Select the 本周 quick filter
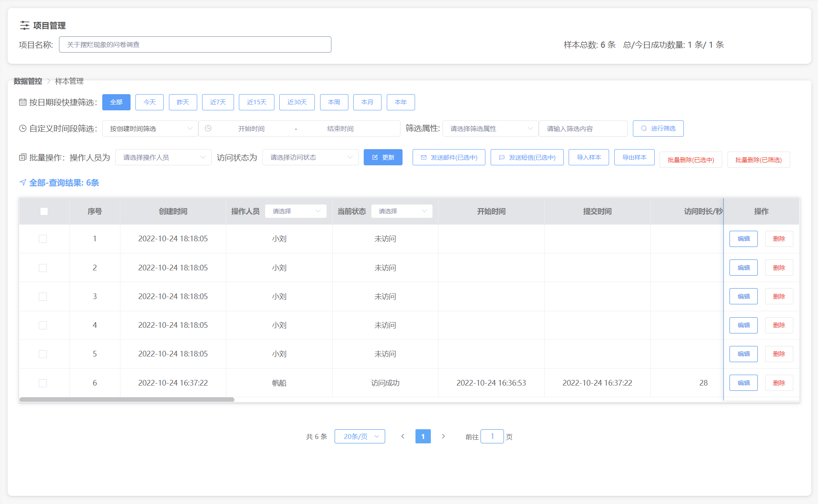The width and height of the screenshot is (818, 504). [334, 102]
